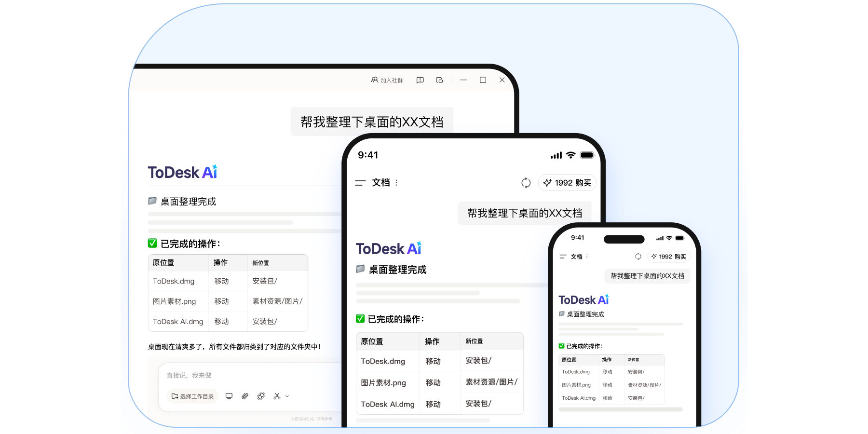Click 素材资源/图片/ in the small phone table
The height and width of the screenshot is (434, 868).
[644, 385]
